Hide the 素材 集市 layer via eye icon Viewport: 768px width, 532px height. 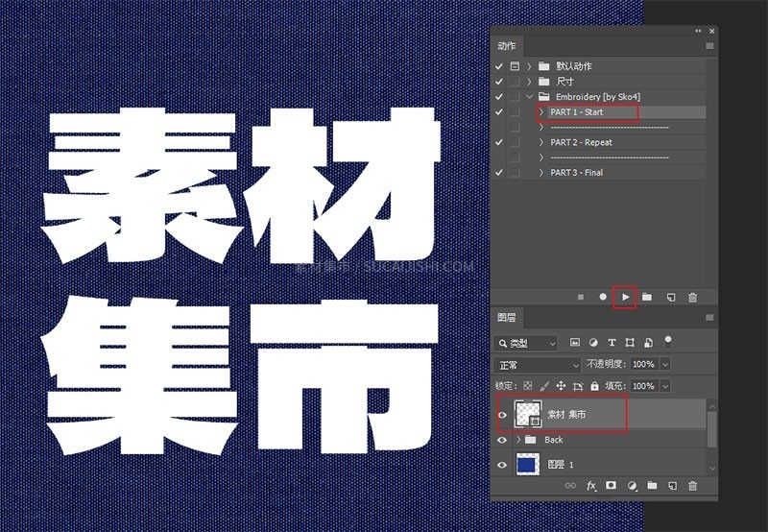(502, 415)
